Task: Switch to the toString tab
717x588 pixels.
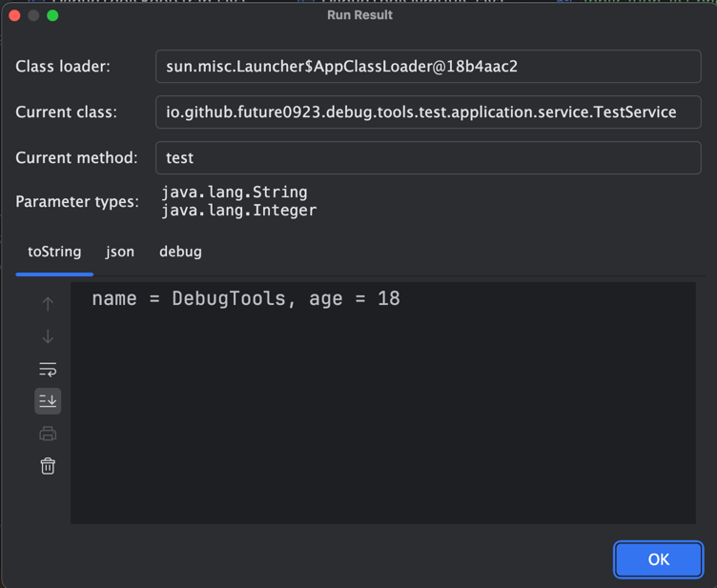Action: [x=54, y=252]
